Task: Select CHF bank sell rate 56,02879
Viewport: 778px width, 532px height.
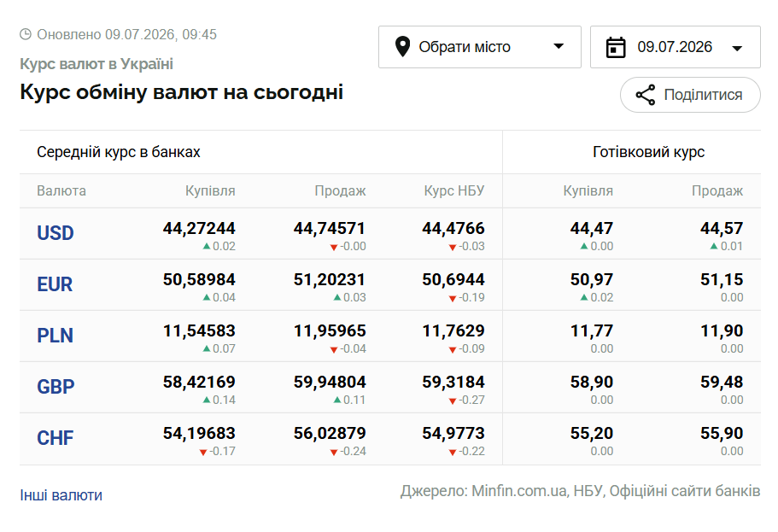Action: click(330, 433)
